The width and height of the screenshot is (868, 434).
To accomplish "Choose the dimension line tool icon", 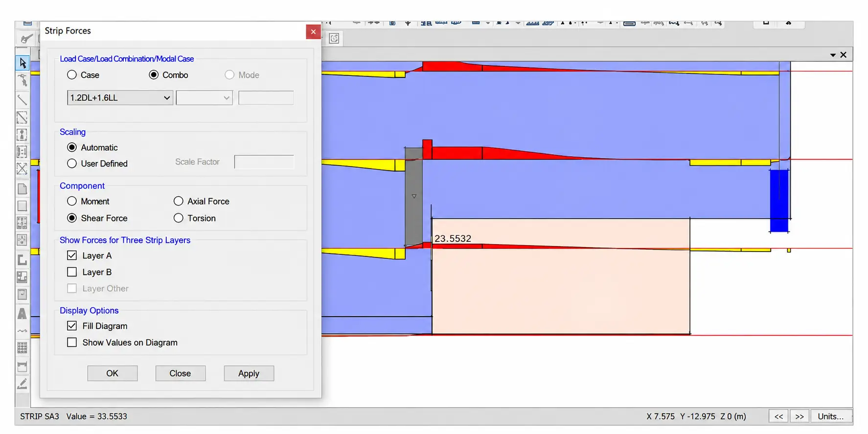I will (23, 366).
